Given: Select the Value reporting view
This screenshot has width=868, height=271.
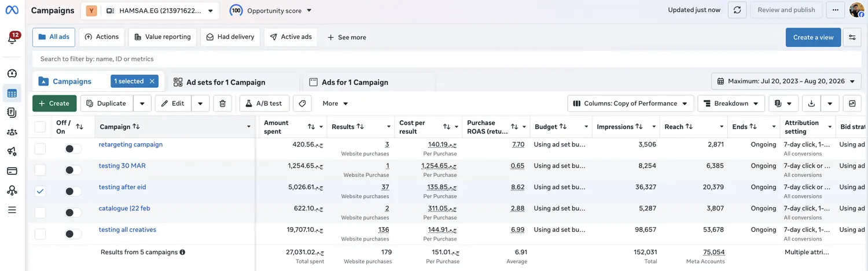Looking at the screenshot, I should coord(163,37).
